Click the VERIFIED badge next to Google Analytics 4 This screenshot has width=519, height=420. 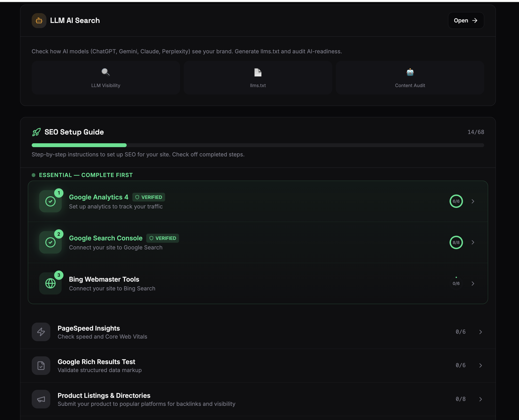[149, 197]
